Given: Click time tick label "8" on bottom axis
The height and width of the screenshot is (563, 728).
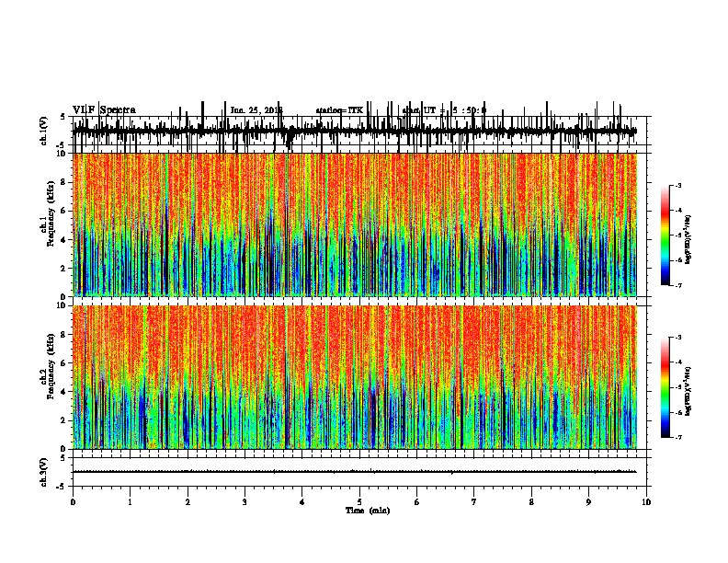Looking at the screenshot, I should pos(531,502).
